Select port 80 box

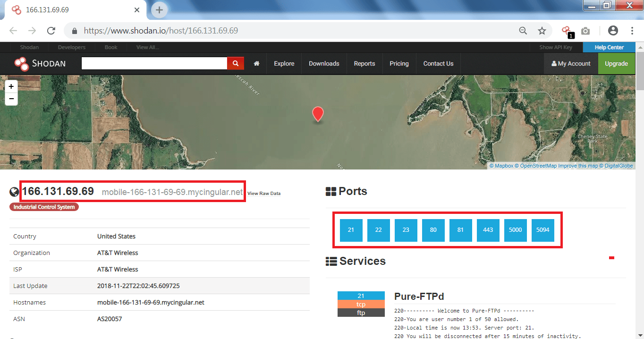433,230
